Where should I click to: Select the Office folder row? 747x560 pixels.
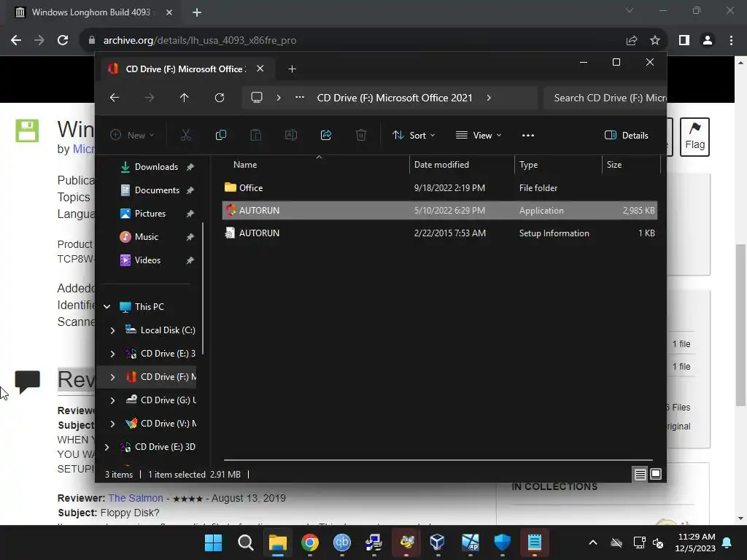[x=439, y=187]
